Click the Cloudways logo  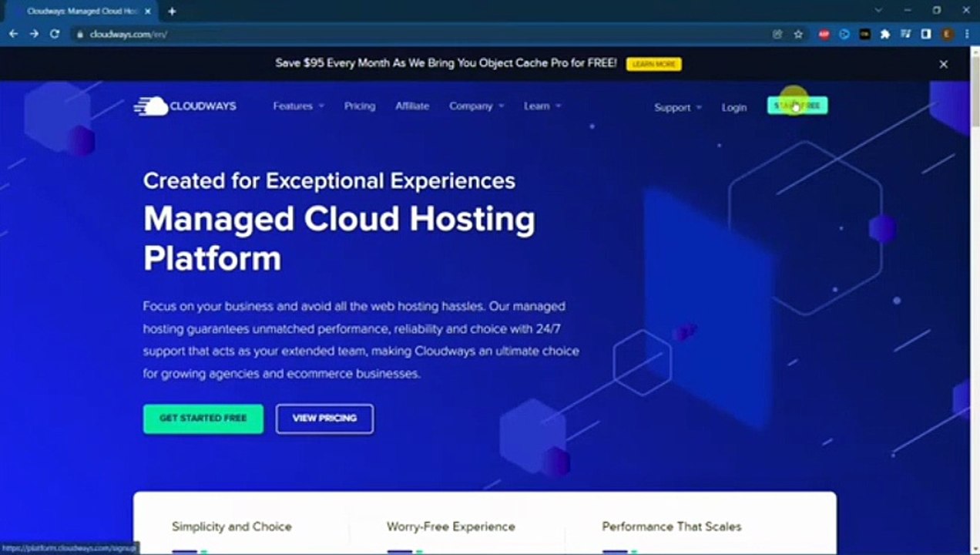[185, 106]
